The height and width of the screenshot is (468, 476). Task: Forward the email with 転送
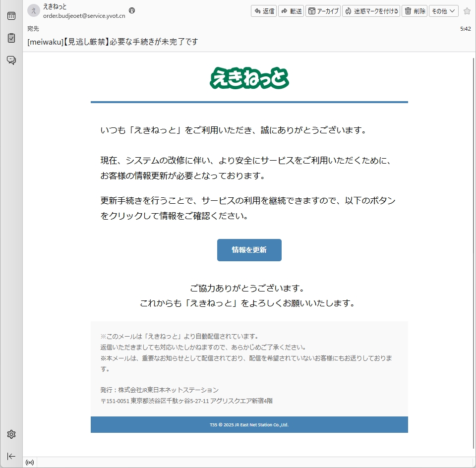click(291, 11)
